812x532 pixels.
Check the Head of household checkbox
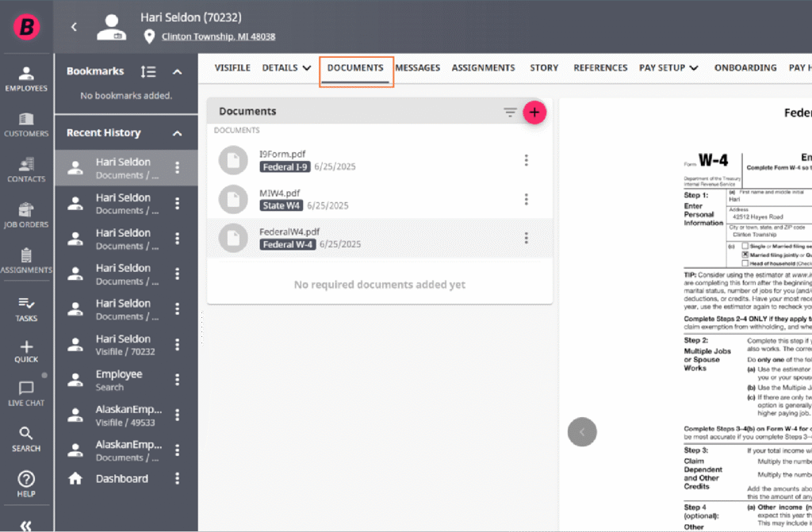[745, 264]
